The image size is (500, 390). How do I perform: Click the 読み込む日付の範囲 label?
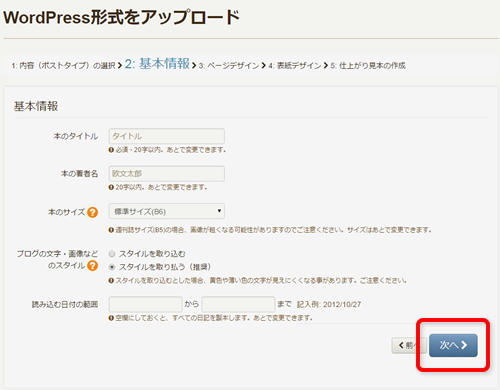[x=65, y=304]
